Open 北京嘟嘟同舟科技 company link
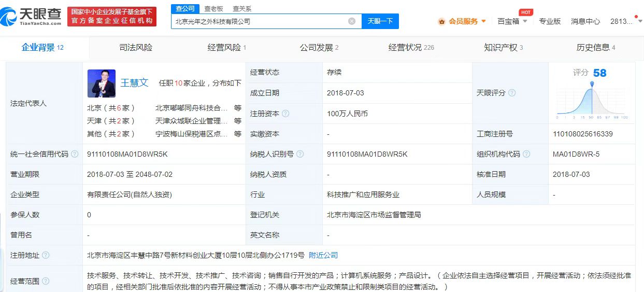The height and width of the screenshot is (292, 644). click(x=192, y=108)
